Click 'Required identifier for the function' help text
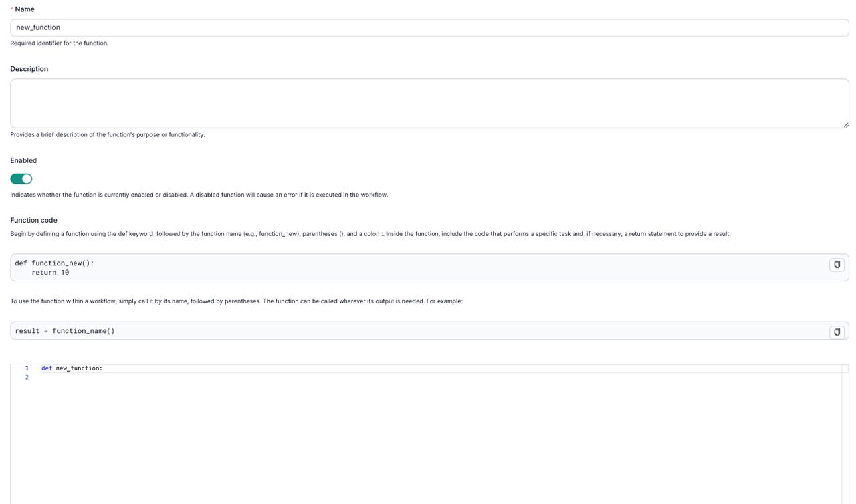The height and width of the screenshot is (504, 856). [59, 43]
